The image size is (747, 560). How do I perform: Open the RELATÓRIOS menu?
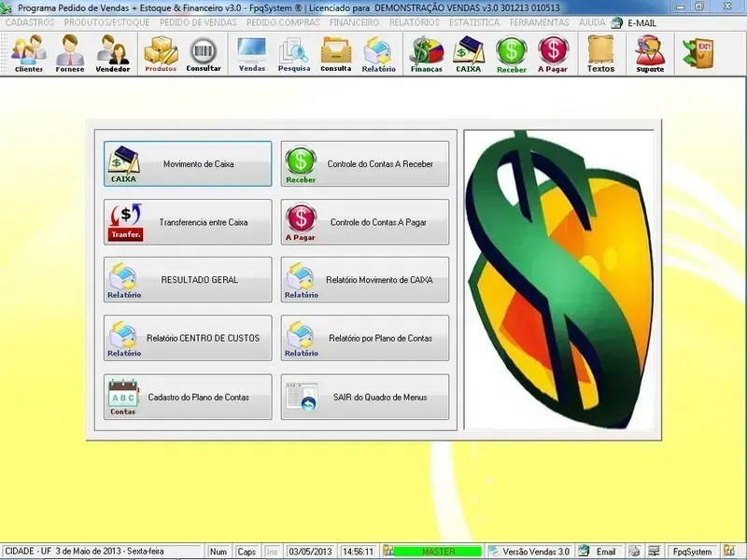click(x=414, y=21)
